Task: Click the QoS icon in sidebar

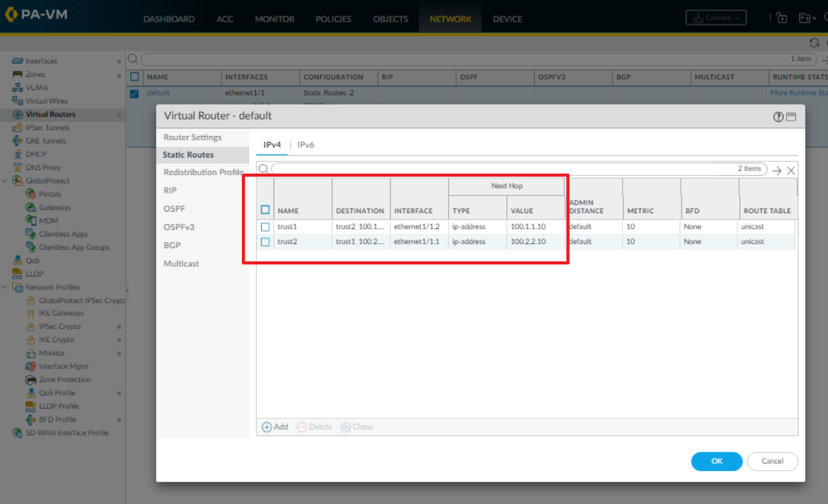Action: [x=18, y=260]
